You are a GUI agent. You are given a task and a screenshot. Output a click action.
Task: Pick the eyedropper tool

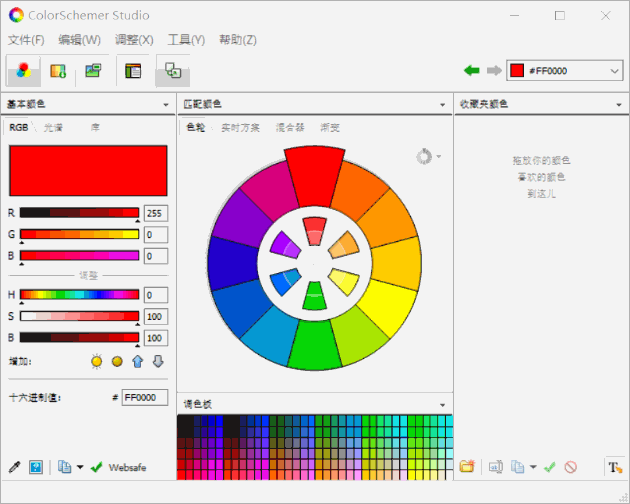15,467
